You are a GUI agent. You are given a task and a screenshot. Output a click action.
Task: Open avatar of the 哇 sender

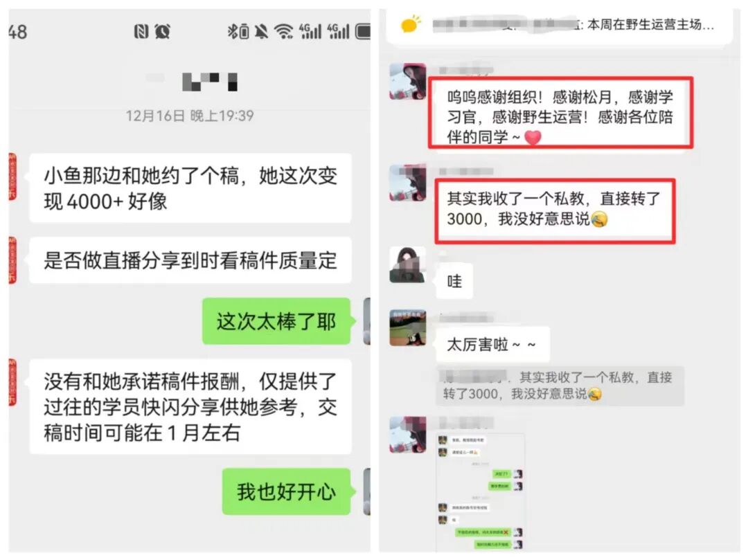pos(408,265)
